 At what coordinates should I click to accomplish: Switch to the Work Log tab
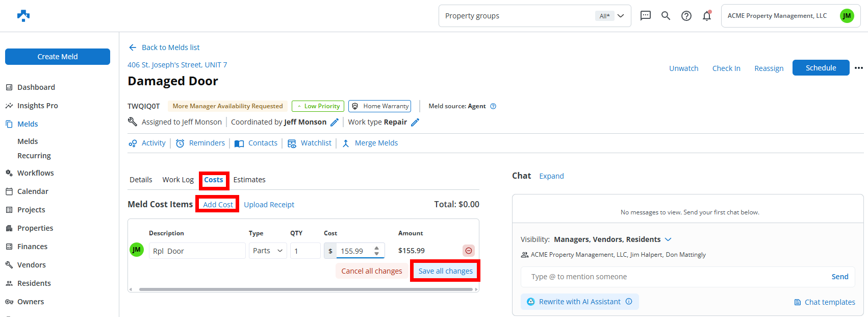point(178,180)
